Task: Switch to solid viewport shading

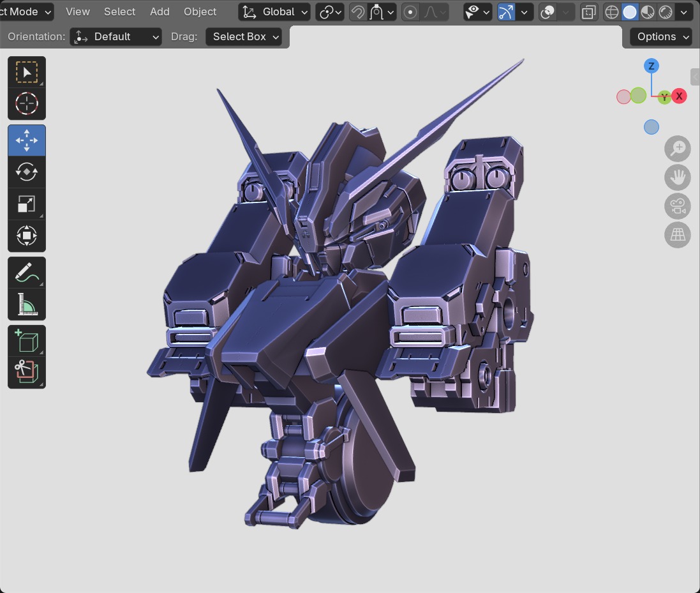Action: (x=629, y=12)
